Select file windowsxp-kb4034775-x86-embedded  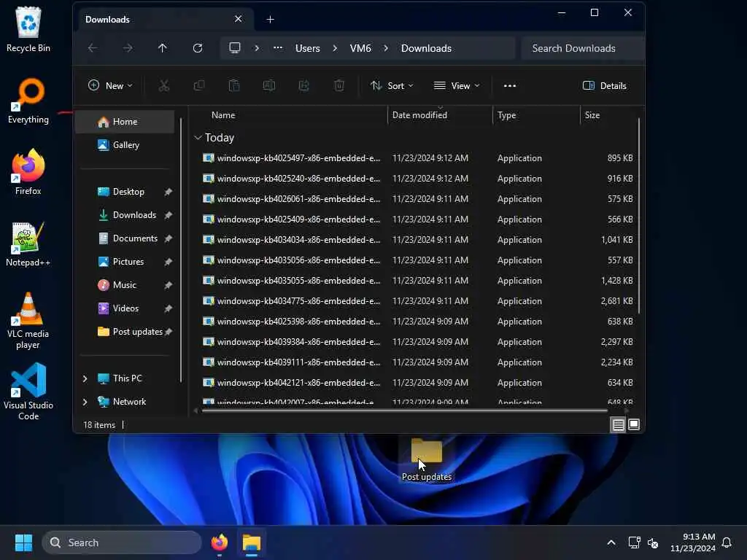(418, 301)
